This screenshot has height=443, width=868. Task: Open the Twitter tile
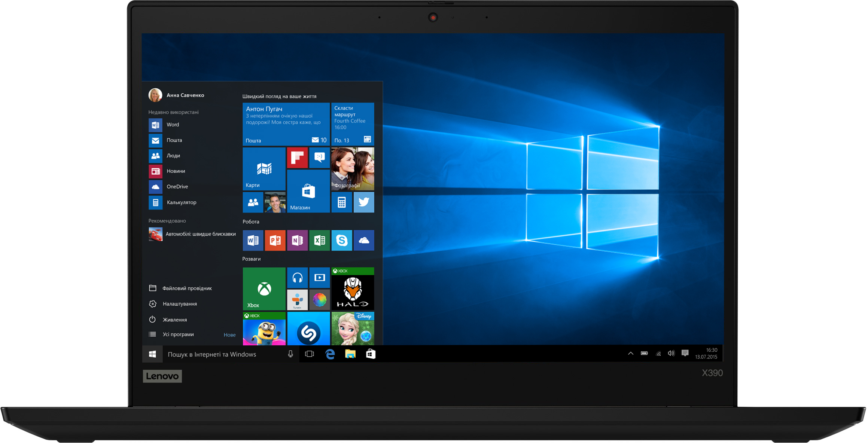click(x=364, y=202)
